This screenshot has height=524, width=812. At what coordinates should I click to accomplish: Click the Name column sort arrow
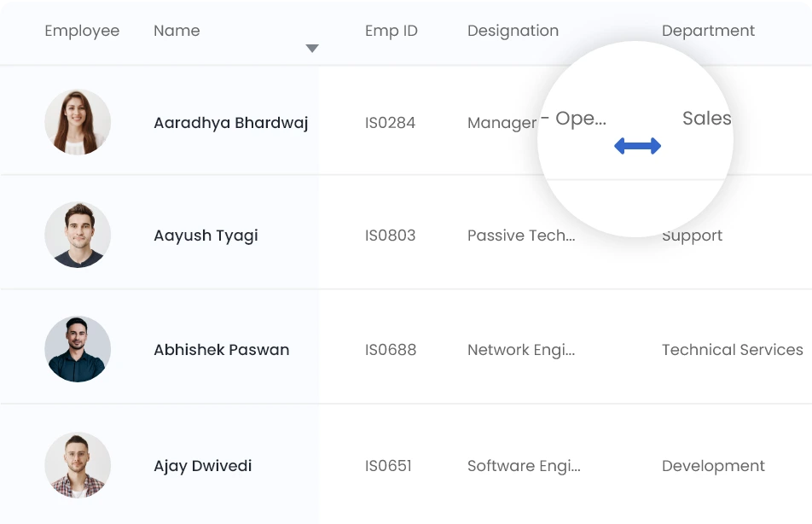[312, 49]
